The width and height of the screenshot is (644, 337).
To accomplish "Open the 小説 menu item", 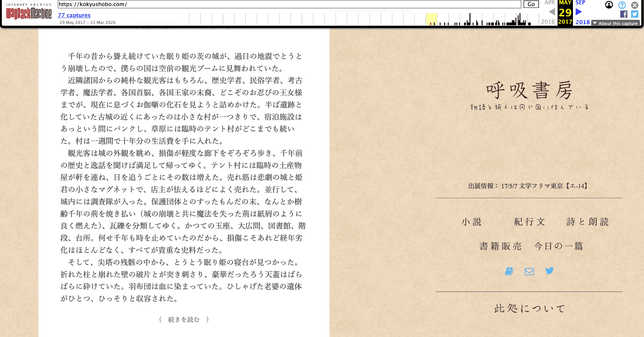I will coord(471,222).
